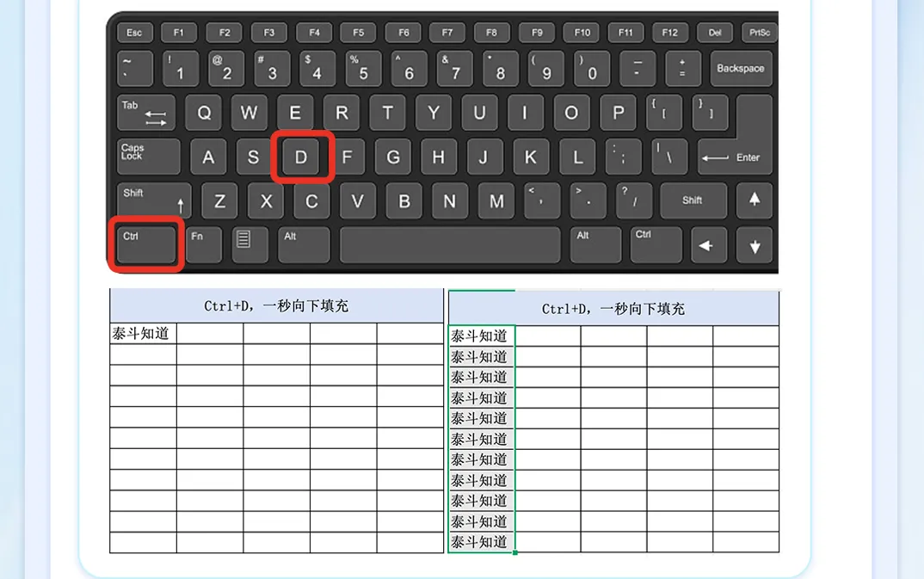
Task: Click the F1 function key
Action: 179,33
